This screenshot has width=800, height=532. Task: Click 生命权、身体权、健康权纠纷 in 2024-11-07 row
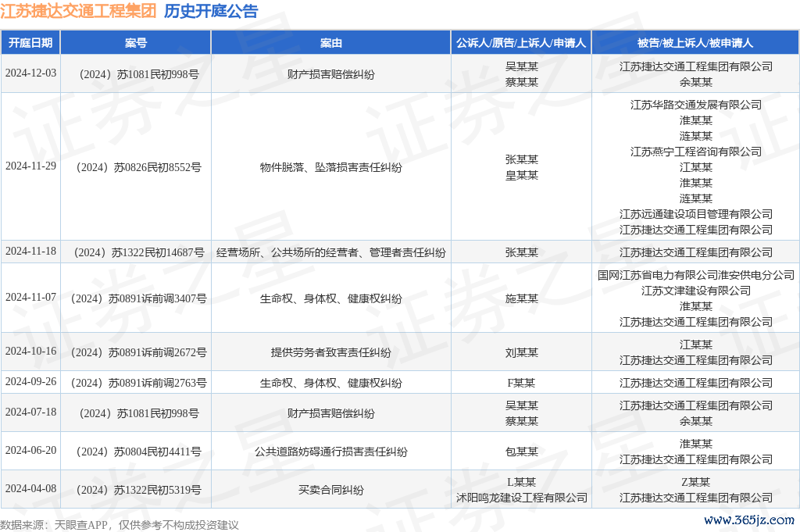[x=331, y=298]
